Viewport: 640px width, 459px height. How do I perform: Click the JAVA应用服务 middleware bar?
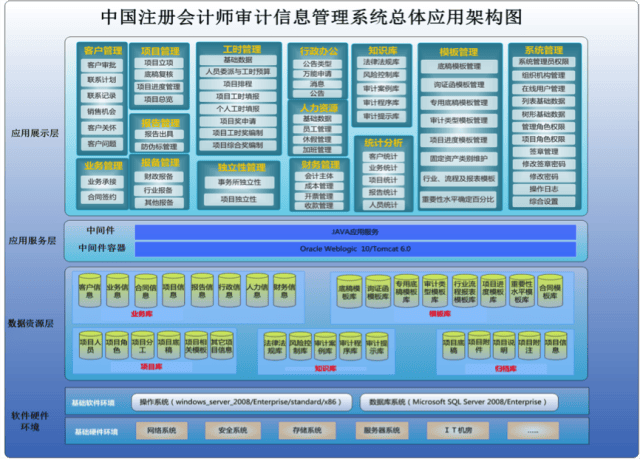click(355, 232)
